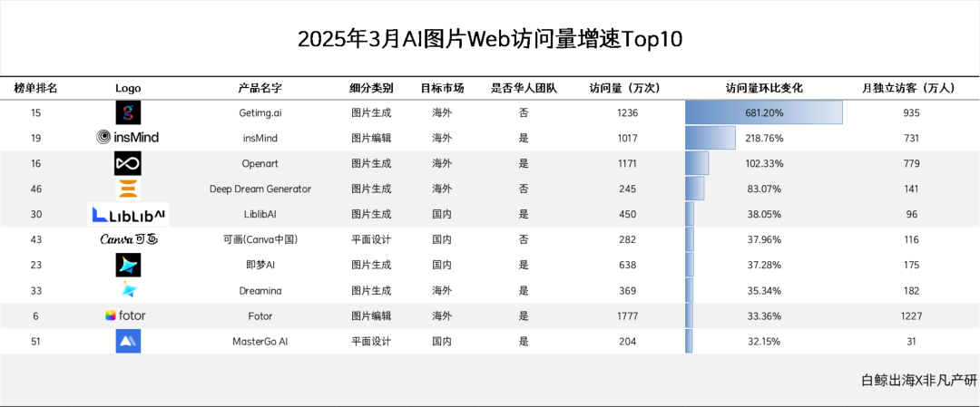980x407 pixels.
Task: Click the 37.96% growth value
Action: [763, 239]
